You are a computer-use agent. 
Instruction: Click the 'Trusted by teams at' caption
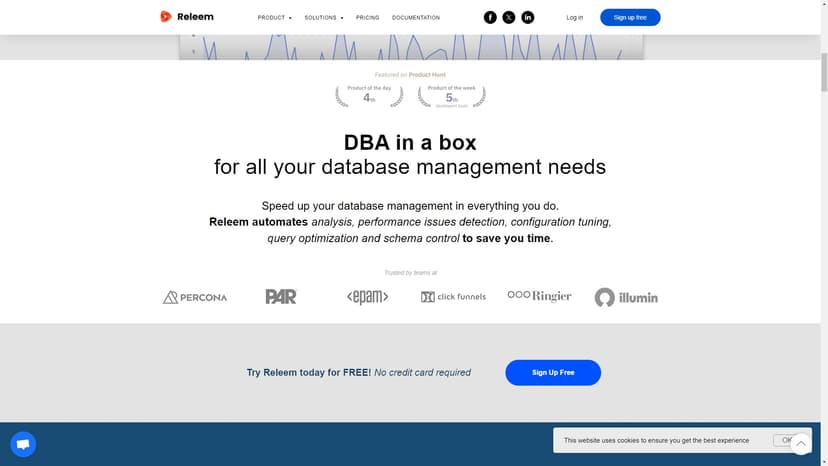click(410, 273)
